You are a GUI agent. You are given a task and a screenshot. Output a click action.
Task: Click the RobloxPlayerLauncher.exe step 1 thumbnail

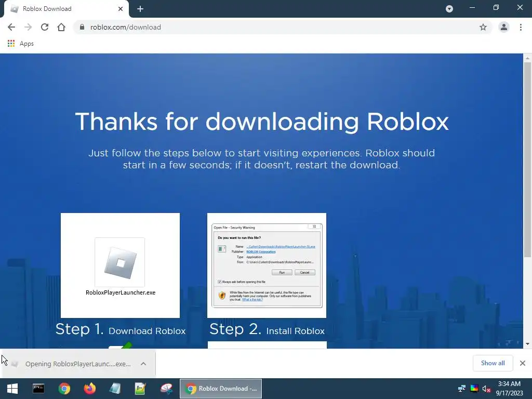(120, 265)
